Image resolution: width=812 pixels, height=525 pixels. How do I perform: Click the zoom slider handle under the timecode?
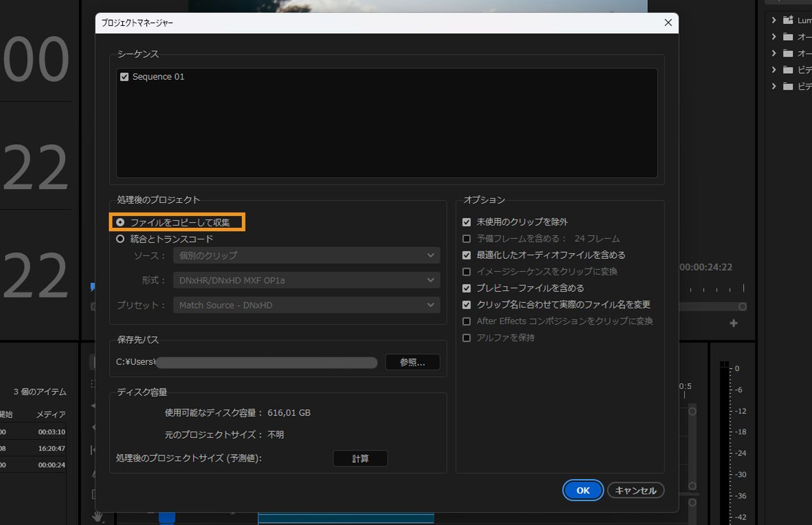[743, 306]
